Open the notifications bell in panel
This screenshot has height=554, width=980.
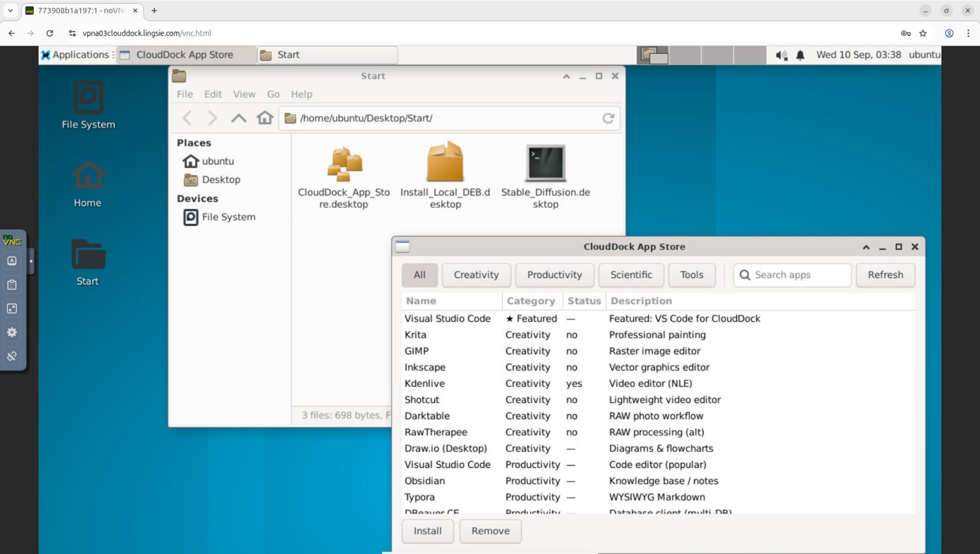(x=800, y=55)
